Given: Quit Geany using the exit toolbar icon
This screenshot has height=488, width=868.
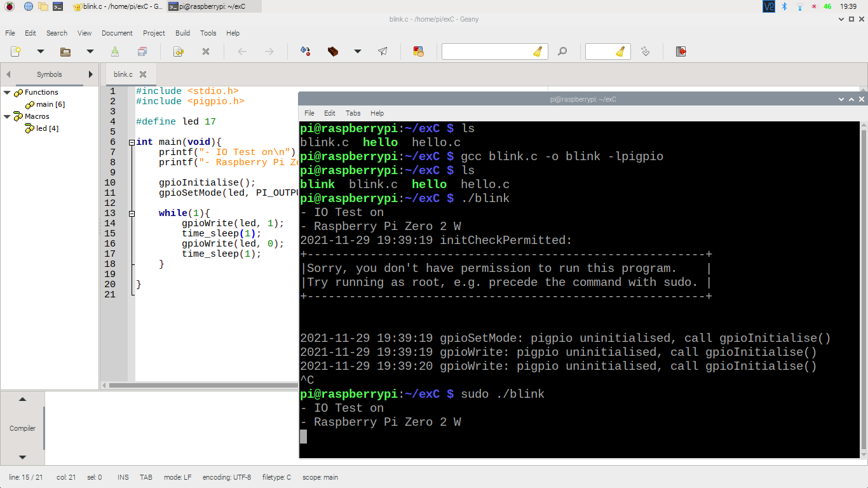Looking at the screenshot, I should coord(681,51).
